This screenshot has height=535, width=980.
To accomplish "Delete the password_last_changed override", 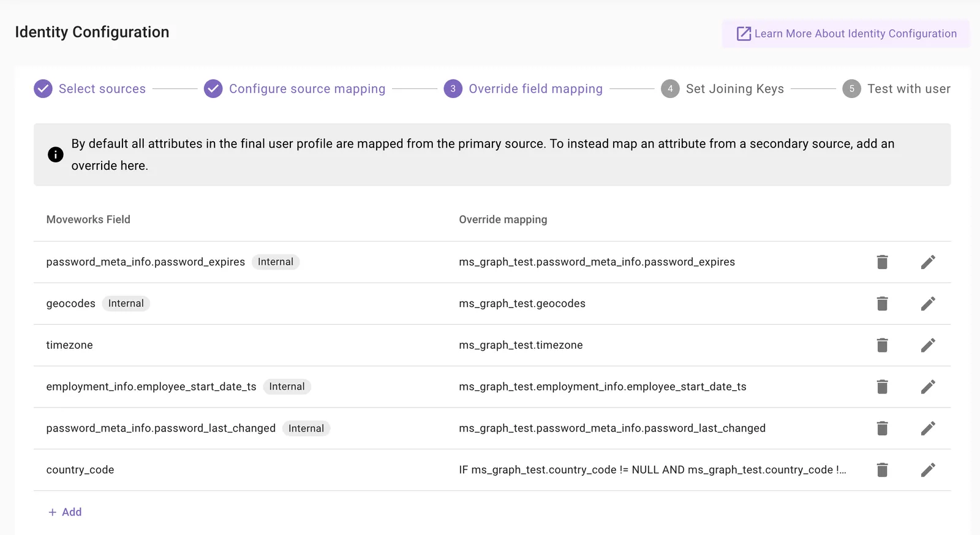I will (882, 428).
